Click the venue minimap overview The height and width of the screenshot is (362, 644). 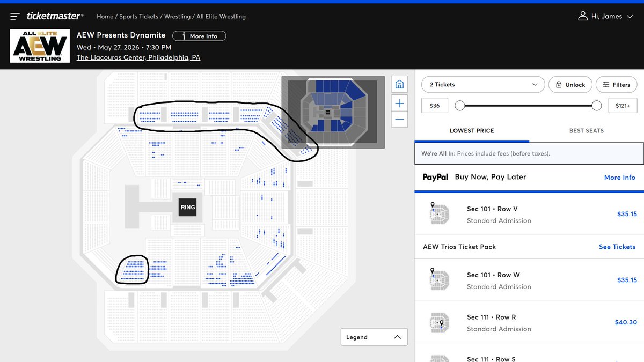333,112
